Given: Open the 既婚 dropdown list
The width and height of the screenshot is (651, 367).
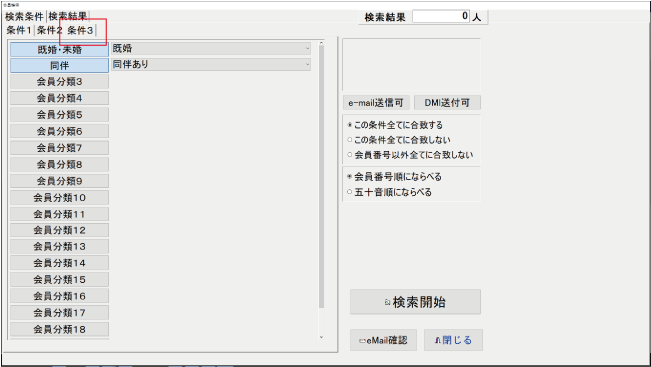Looking at the screenshot, I should click(x=211, y=49).
